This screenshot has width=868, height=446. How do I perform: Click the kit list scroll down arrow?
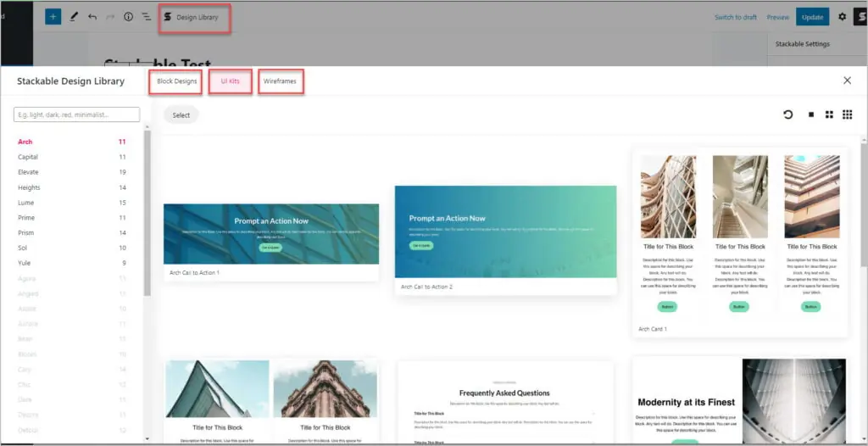point(147,439)
